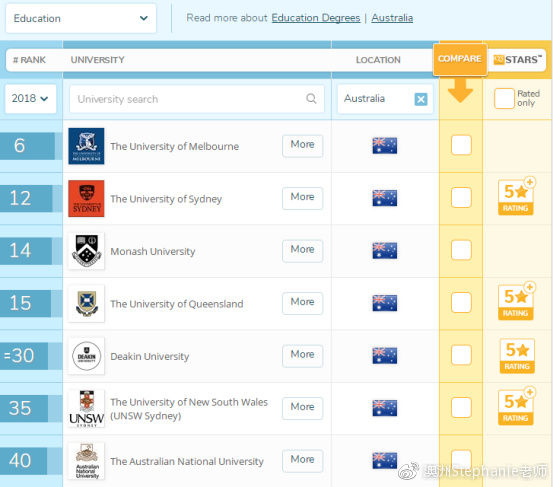Open the UNSW Sydney logo
Screen dimensions: 554x487
click(86, 408)
